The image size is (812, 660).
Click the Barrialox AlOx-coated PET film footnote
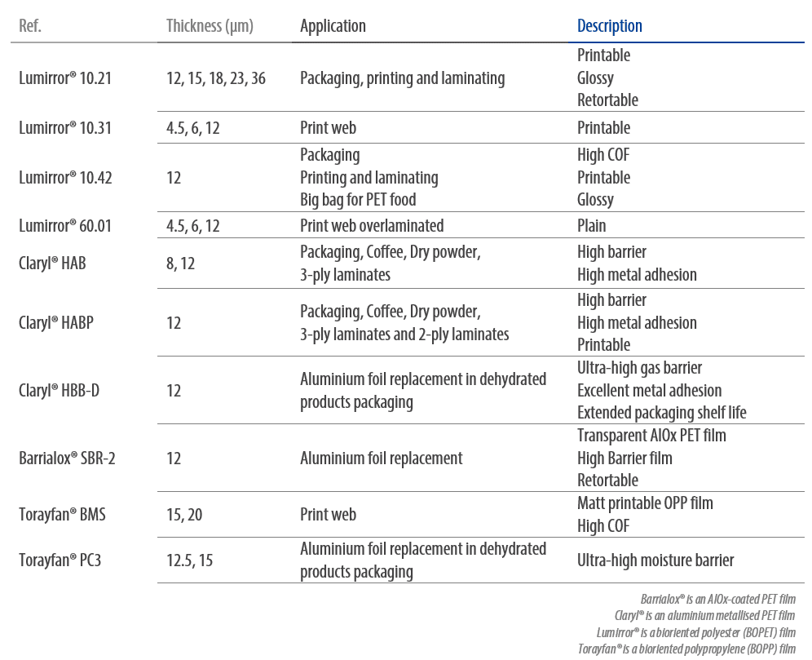(717, 599)
